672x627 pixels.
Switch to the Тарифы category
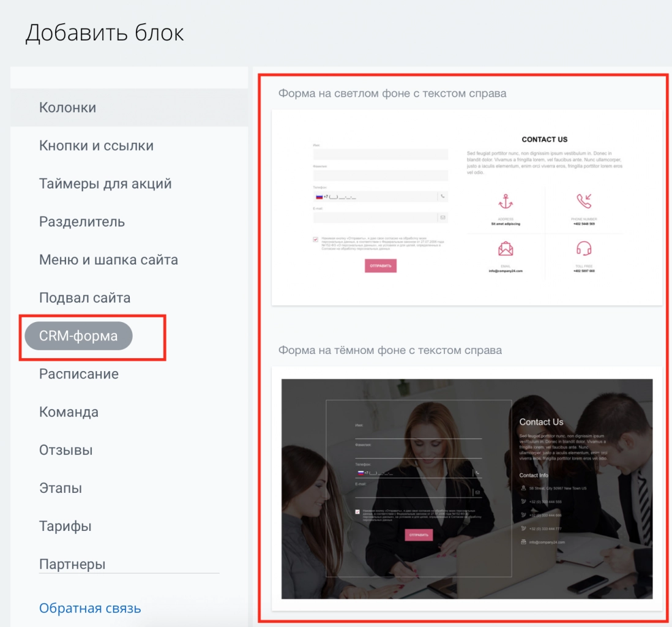pyautogui.click(x=65, y=525)
